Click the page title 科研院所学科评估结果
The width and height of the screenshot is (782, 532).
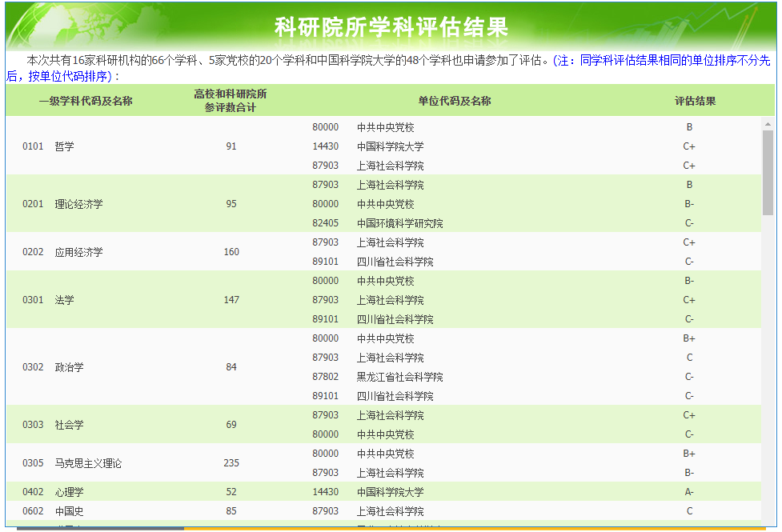391,27
